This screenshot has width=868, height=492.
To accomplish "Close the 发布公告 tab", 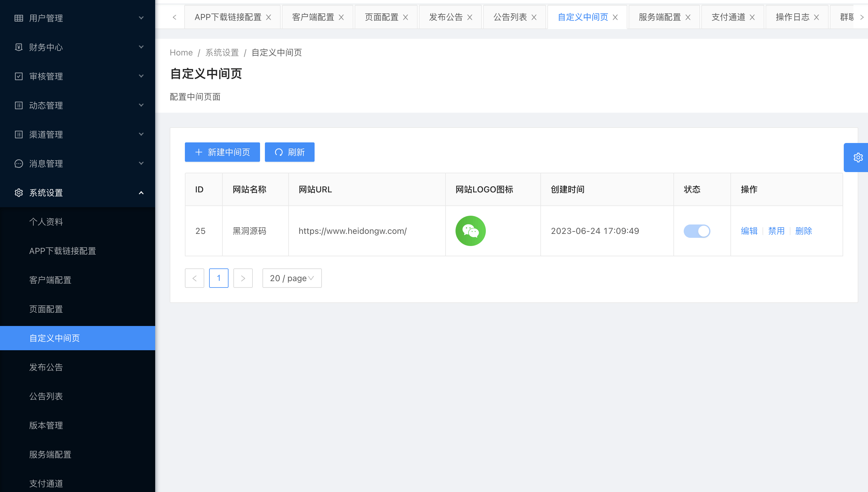I will (x=470, y=17).
